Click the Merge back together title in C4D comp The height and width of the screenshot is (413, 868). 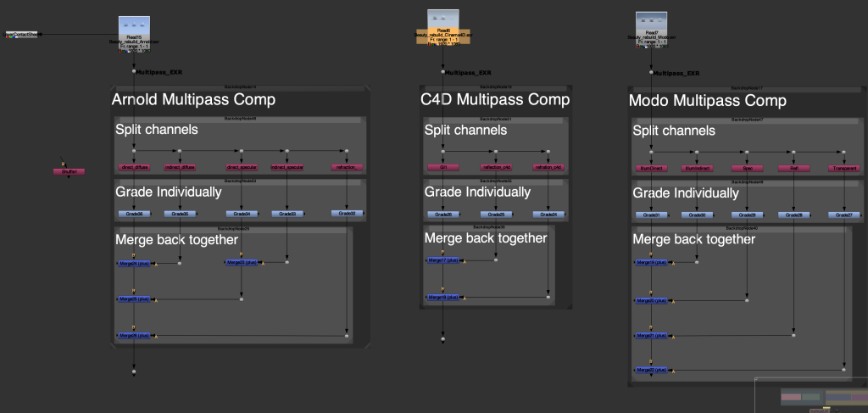tap(486, 238)
